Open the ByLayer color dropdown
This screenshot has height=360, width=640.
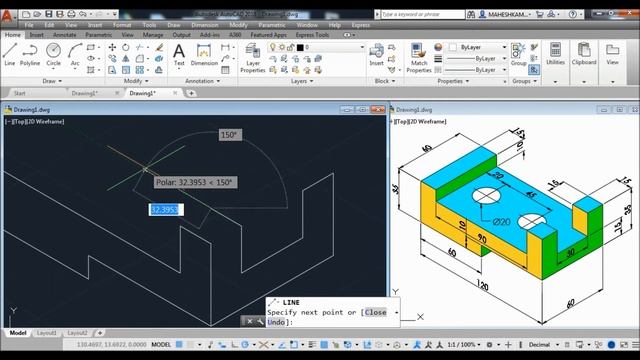[478, 47]
